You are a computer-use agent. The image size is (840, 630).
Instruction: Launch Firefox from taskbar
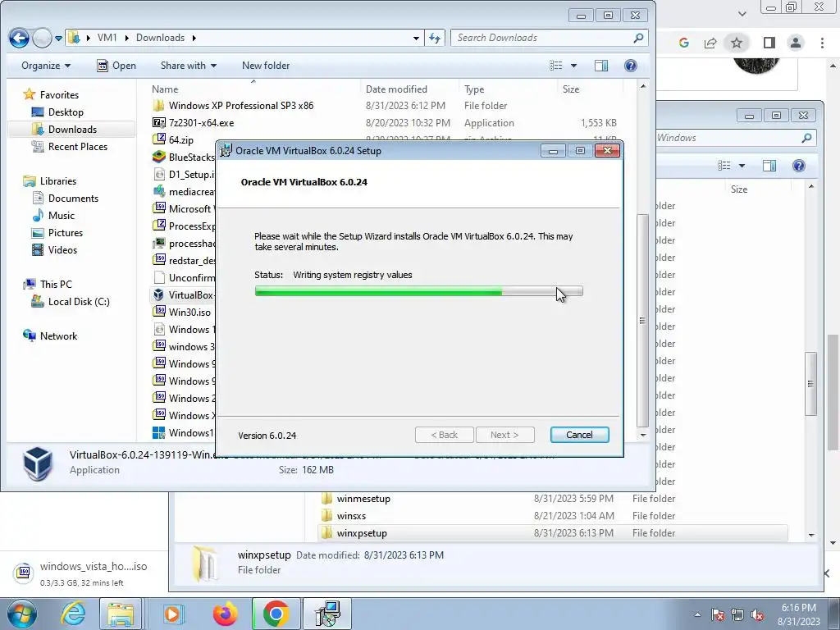pos(225,614)
